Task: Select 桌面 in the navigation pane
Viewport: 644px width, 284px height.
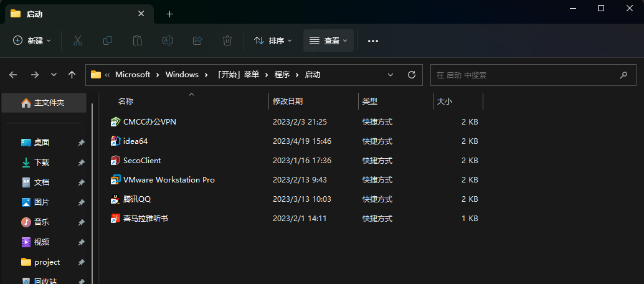Action: [x=42, y=142]
